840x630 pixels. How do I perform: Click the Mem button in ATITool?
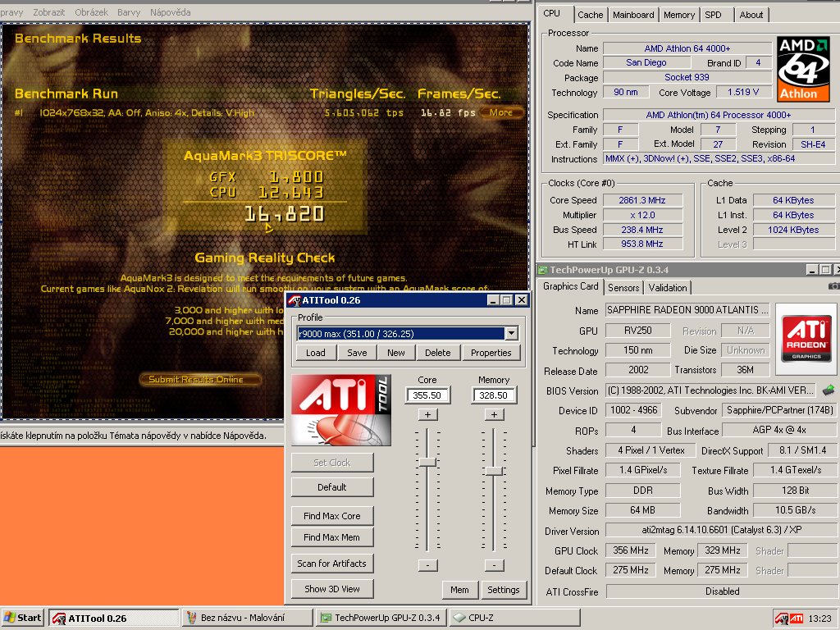pyautogui.click(x=459, y=589)
